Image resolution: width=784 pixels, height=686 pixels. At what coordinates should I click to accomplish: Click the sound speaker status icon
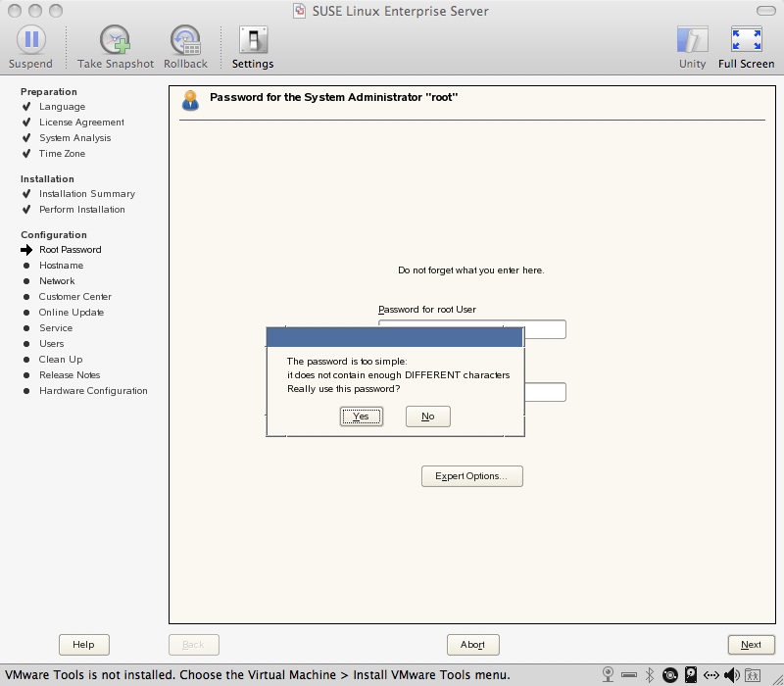[x=731, y=675]
